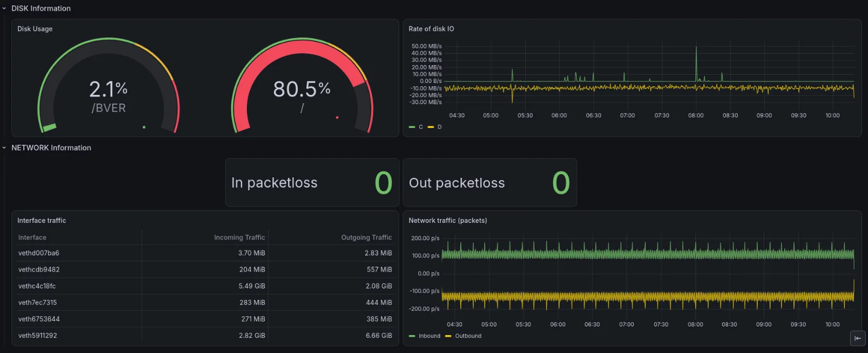
Task: Open the Disk Usage panel title
Action: [35, 29]
